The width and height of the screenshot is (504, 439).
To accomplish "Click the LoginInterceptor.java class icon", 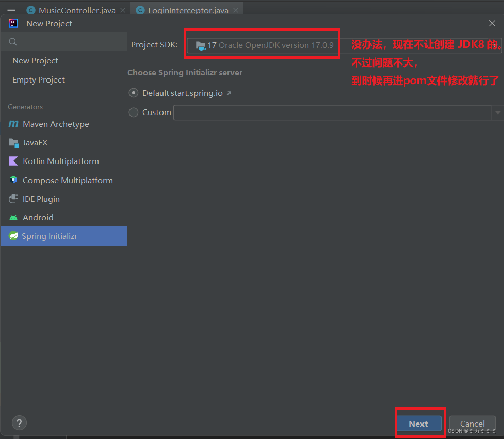I will pyautogui.click(x=140, y=11).
